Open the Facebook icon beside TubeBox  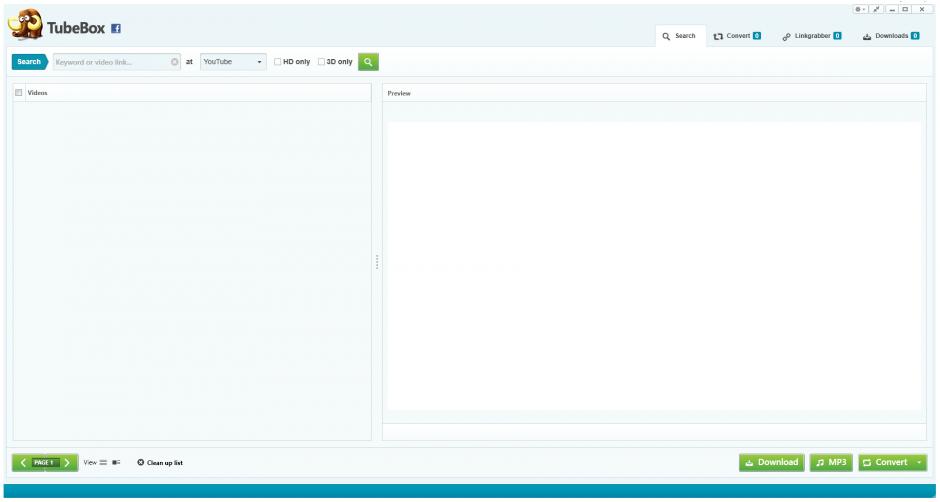click(x=116, y=29)
